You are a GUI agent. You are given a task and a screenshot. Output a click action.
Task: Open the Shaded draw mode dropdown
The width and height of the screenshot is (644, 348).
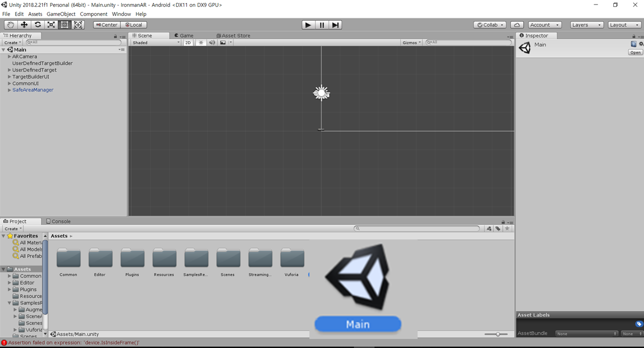155,43
